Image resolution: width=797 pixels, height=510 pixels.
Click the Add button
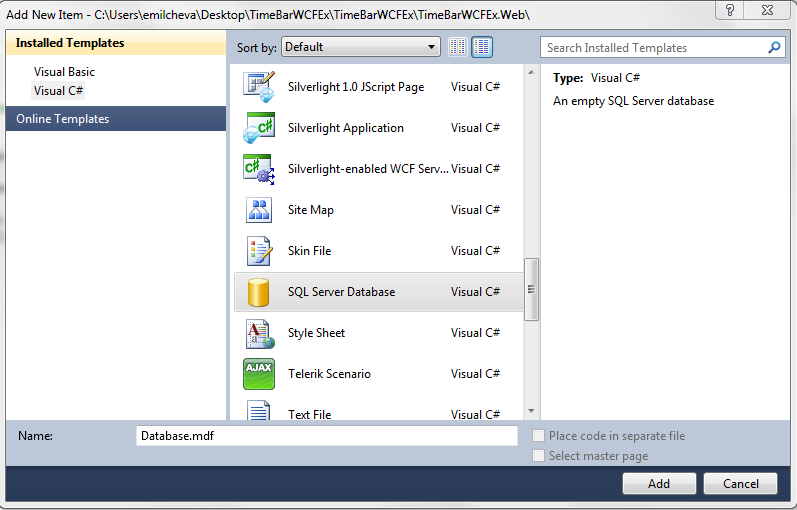pos(659,484)
